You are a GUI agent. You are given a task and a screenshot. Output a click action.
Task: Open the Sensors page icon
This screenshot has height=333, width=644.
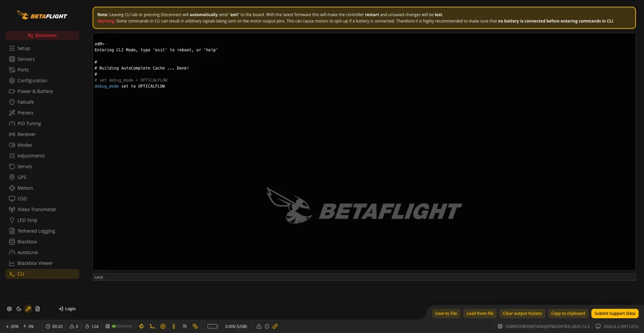[x=12, y=59]
